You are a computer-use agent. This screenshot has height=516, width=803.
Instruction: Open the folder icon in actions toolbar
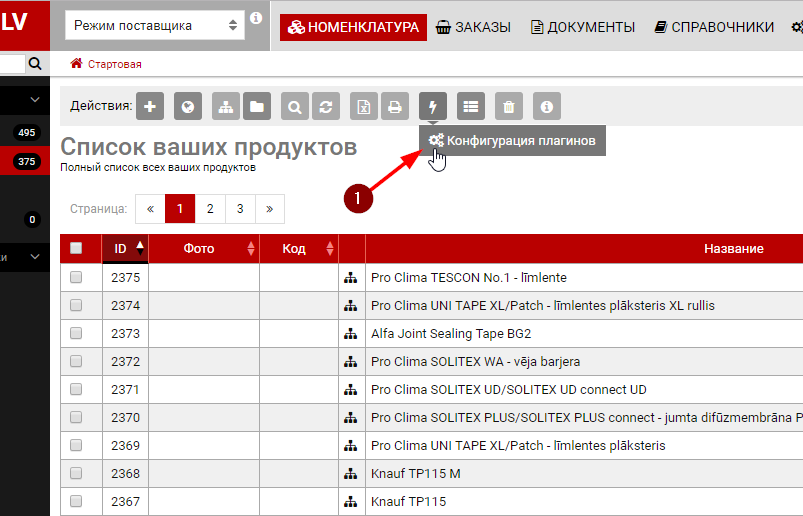(257, 106)
